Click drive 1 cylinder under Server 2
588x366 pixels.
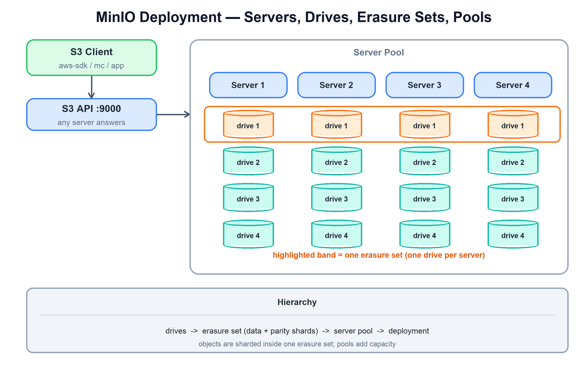click(336, 125)
